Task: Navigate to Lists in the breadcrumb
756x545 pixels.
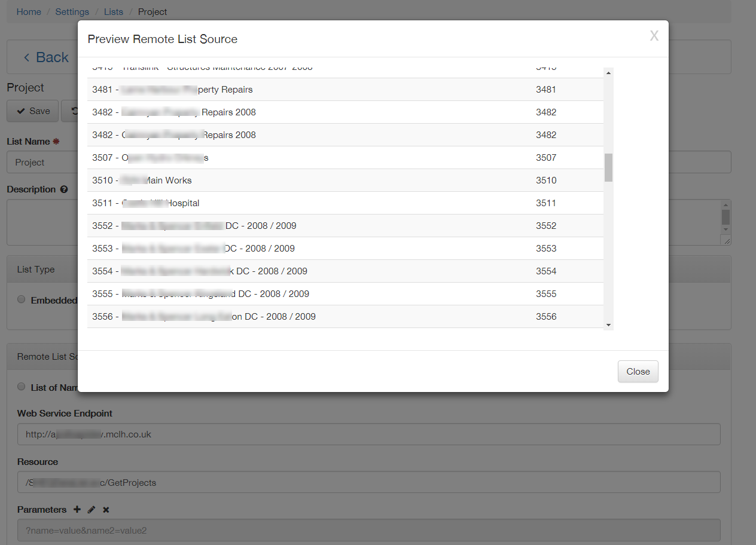Action: [x=114, y=12]
